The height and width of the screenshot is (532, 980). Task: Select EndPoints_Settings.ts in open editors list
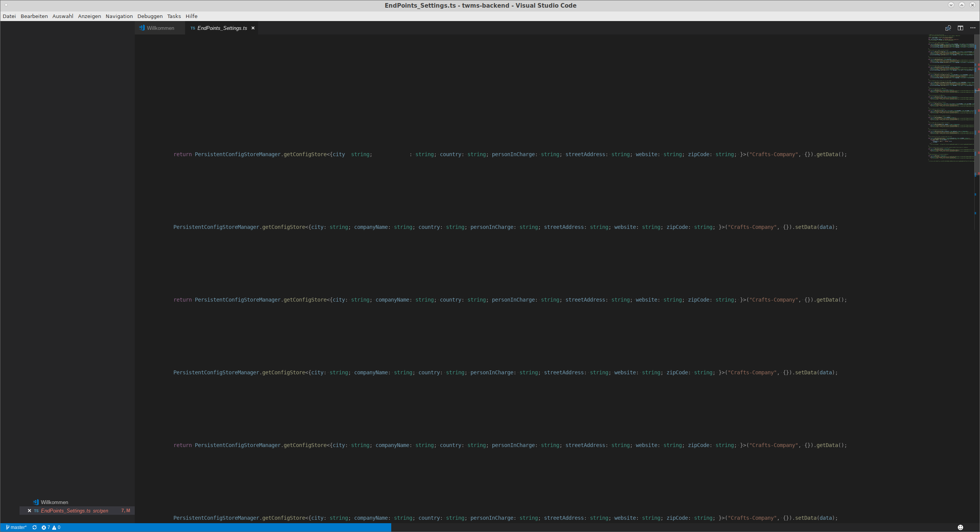pyautogui.click(x=65, y=511)
